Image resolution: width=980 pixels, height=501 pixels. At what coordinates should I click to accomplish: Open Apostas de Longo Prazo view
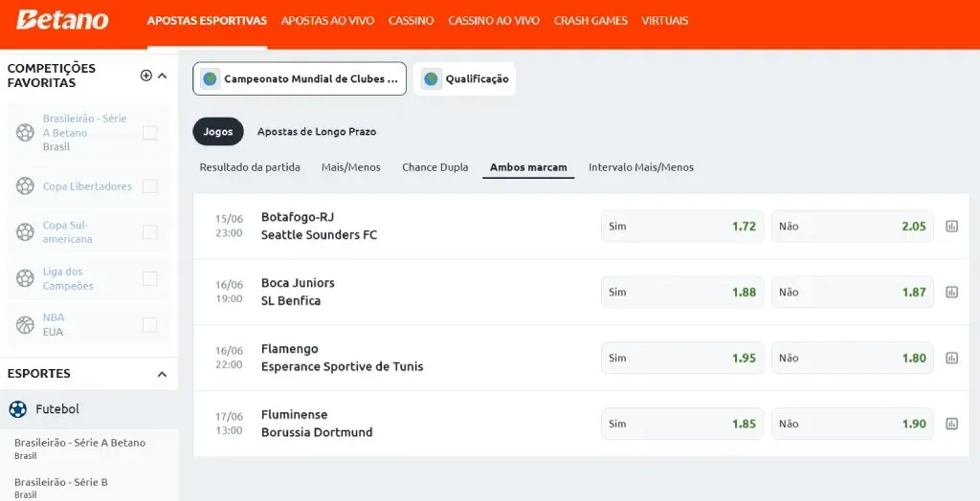point(317,132)
